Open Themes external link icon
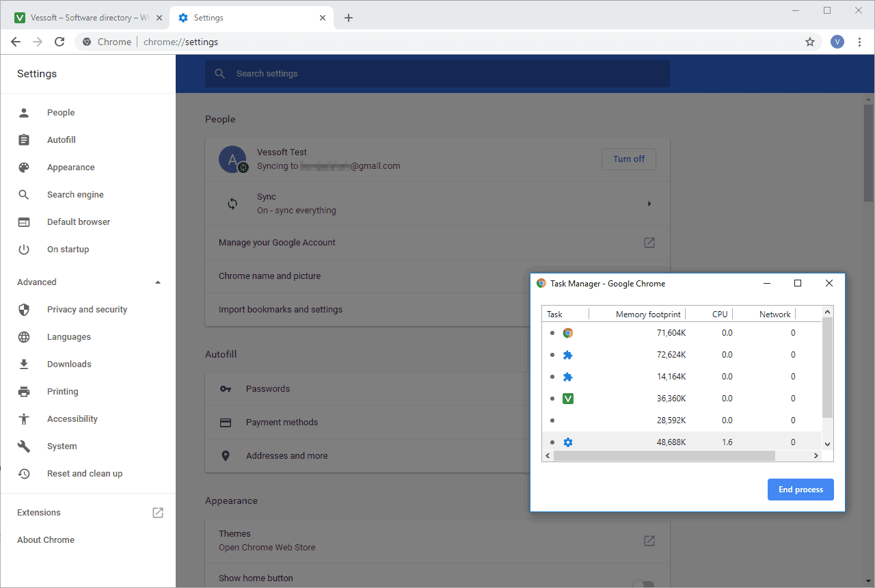875x588 pixels. [649, 541]
